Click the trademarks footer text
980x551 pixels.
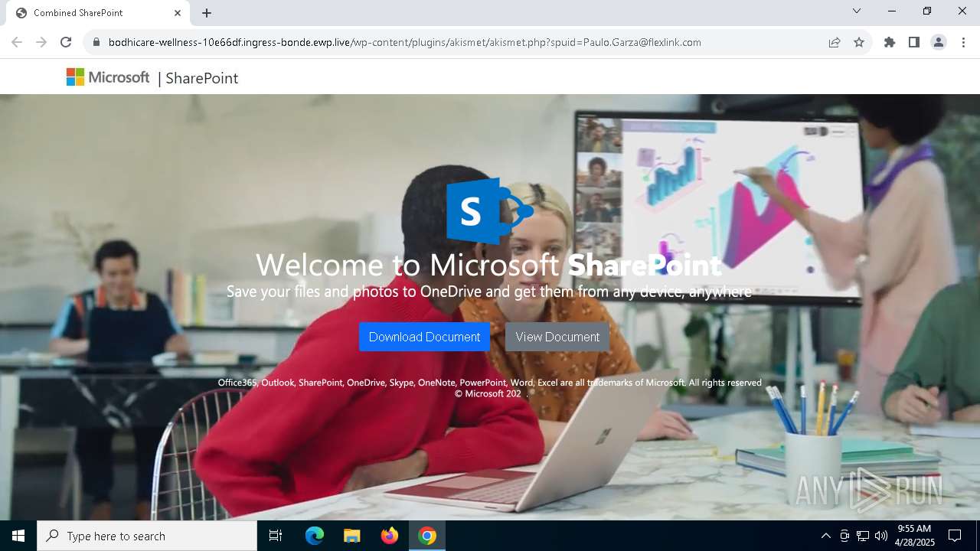tap(489, 383)
